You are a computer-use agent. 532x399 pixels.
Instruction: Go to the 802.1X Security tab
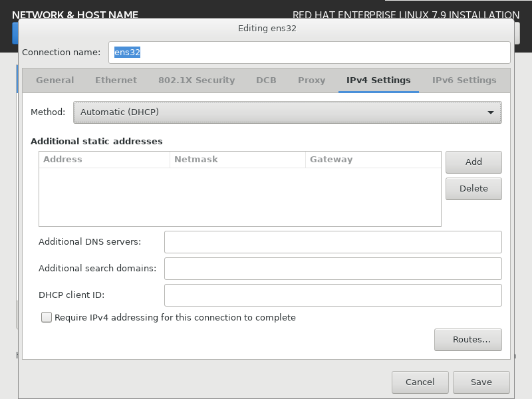pos(196,80)
